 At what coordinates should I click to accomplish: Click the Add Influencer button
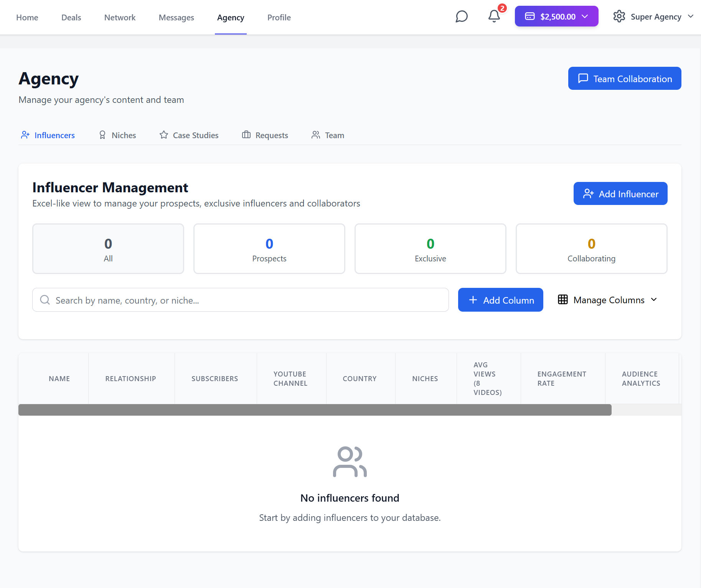(620, 193)
